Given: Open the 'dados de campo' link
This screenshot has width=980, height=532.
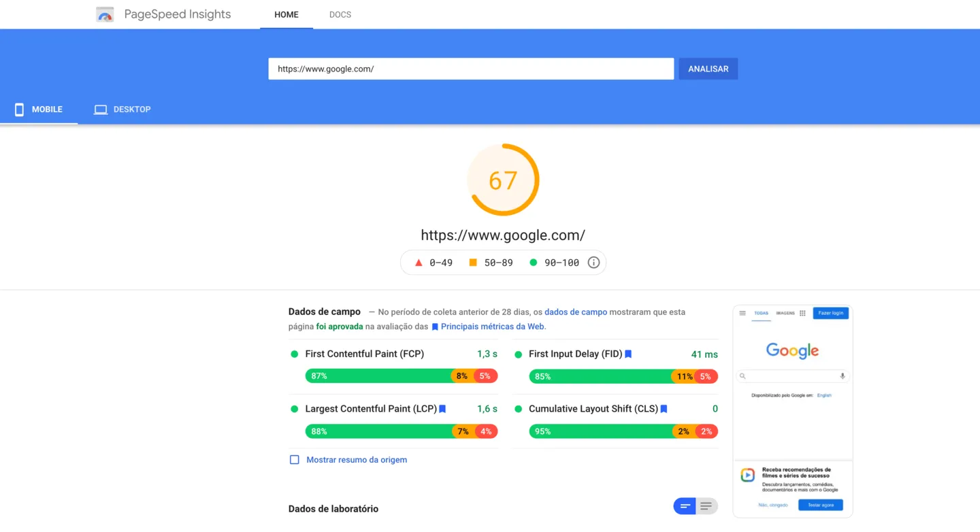Looking at the screenshot, I should point(576,312).
